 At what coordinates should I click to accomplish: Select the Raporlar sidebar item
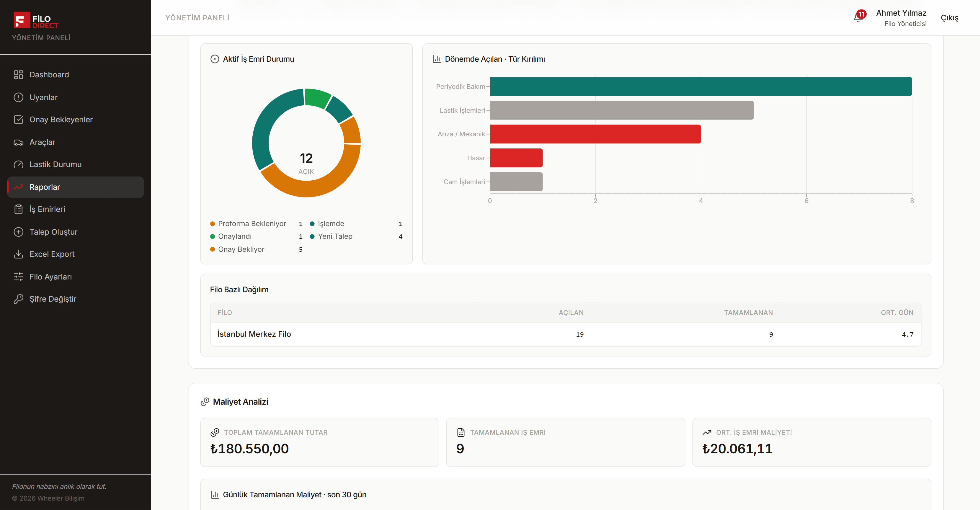(x=75, y=187)
